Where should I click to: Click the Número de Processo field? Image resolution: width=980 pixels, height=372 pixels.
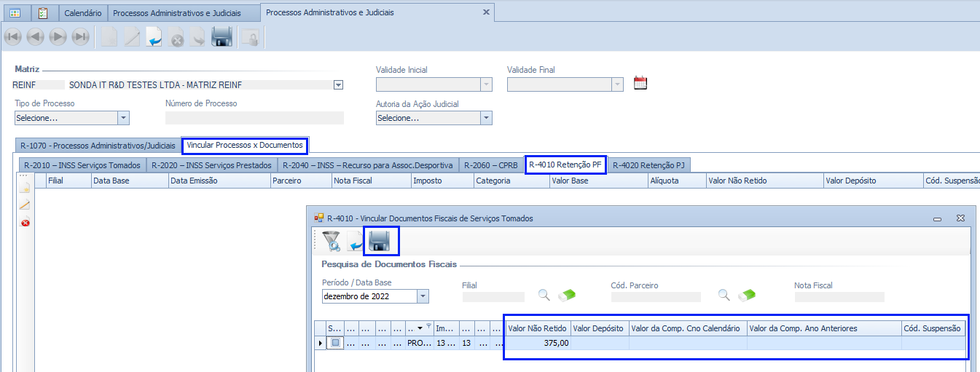click(254, 118)
